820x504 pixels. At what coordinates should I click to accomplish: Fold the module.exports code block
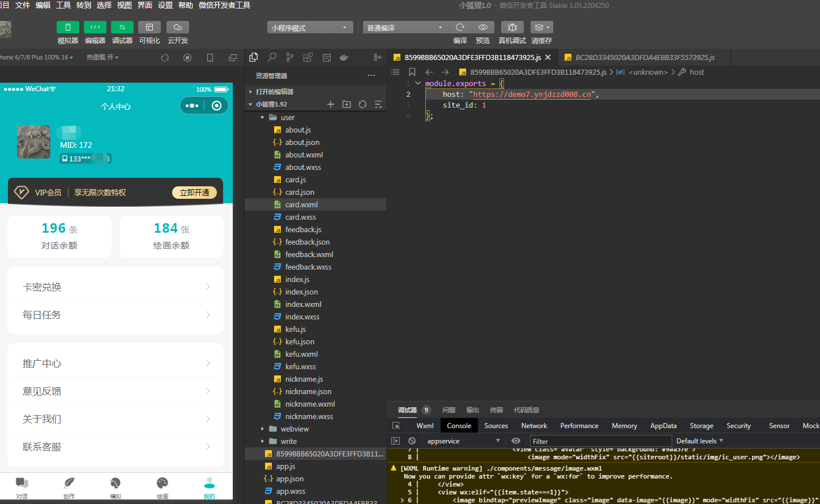(x=418, y=83)
